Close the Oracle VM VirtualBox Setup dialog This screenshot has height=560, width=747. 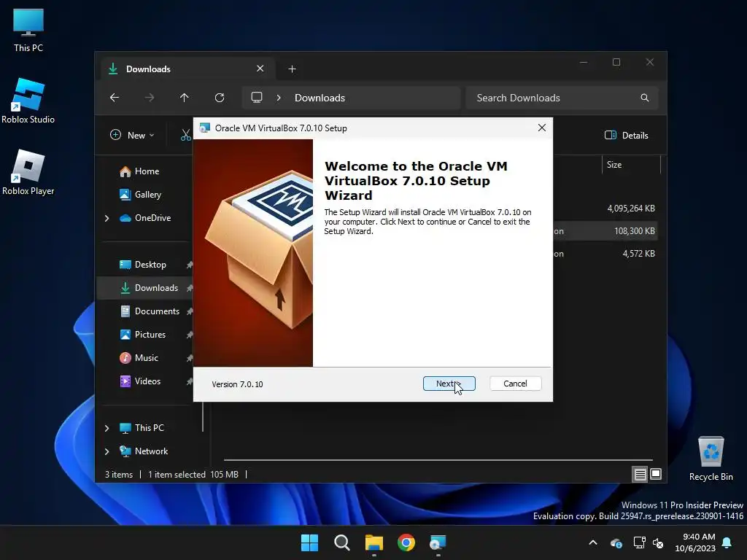pos(542,128)
